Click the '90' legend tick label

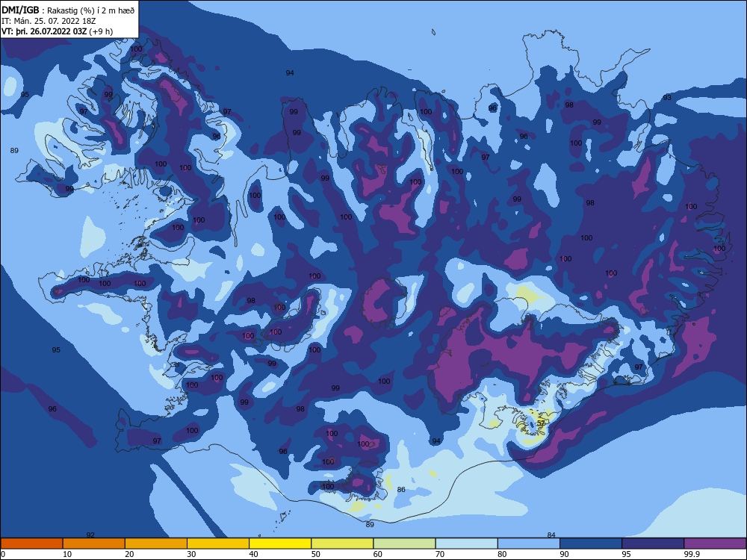coord(564,554)
